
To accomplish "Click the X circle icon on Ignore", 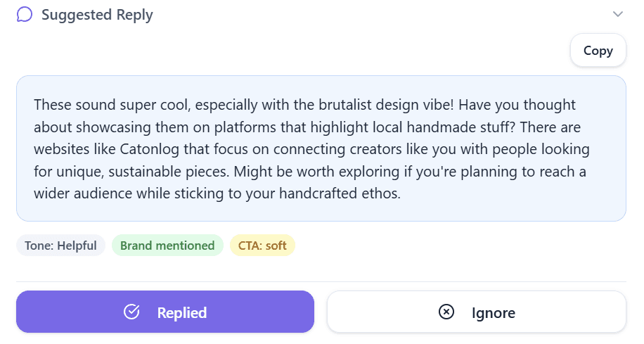I will point(446,312).
